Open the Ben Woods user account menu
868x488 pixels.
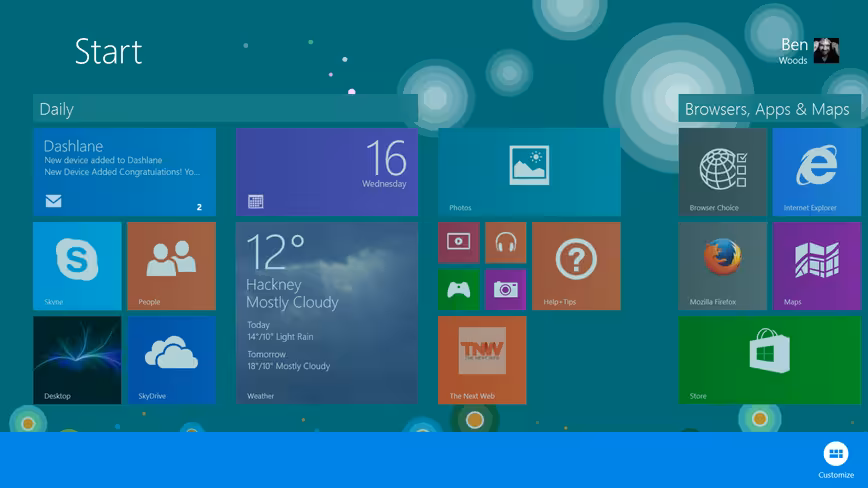809,51
